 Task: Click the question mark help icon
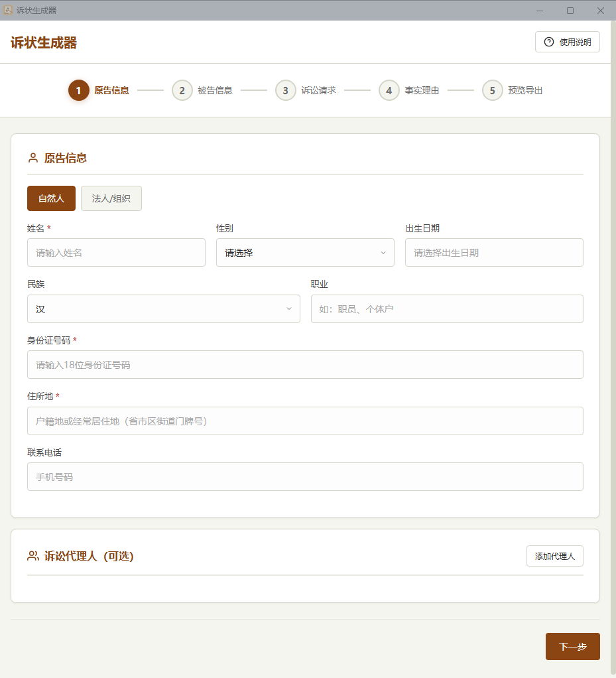pyautogui.click(x=549, y=42)
